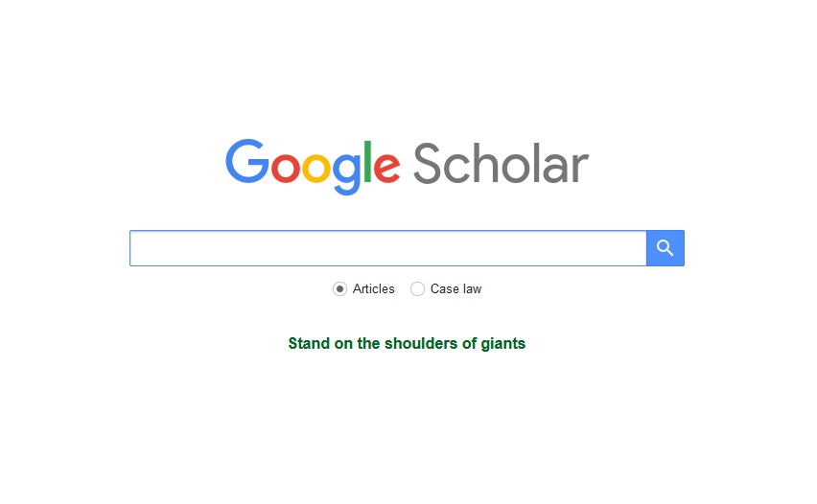Click the yellow second o in Google
This screenshot has width=817, height=504.
pyautogui.click(x=316, y=167)
